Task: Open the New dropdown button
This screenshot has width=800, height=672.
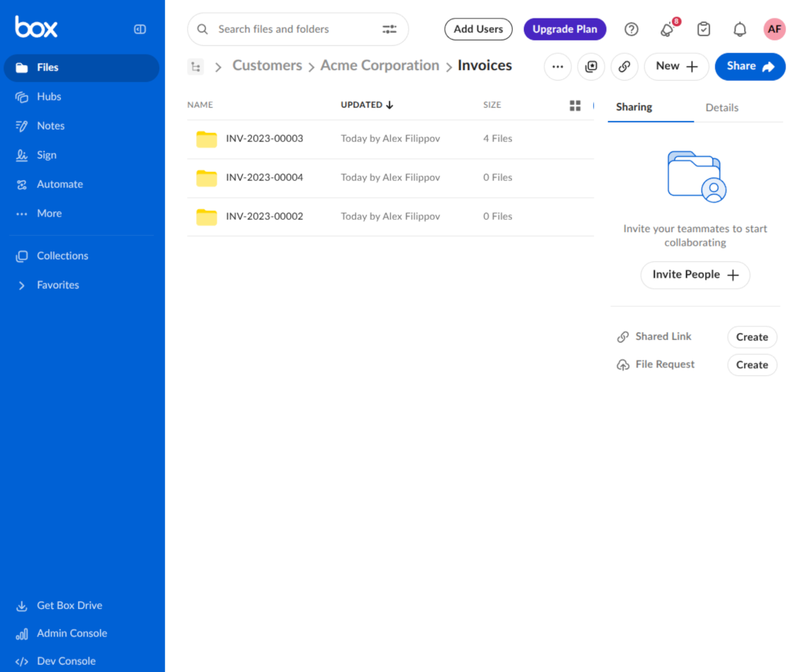Action: tap(677, 67)
